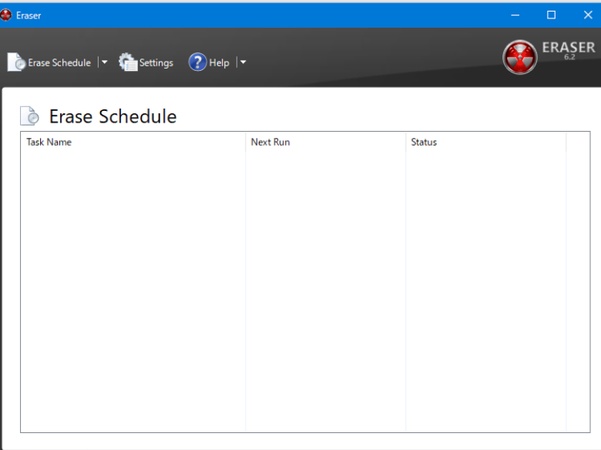Close the Eraser window

[x=588, y=15]
